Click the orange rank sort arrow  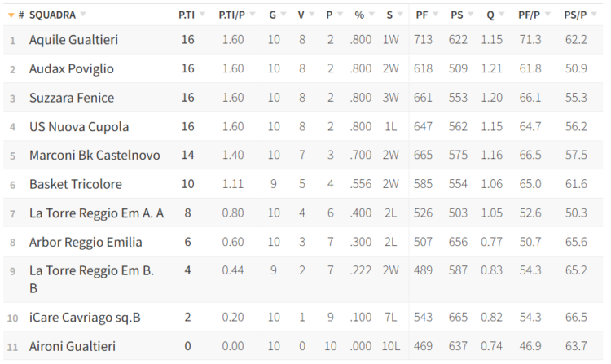[x=11, y=15]
